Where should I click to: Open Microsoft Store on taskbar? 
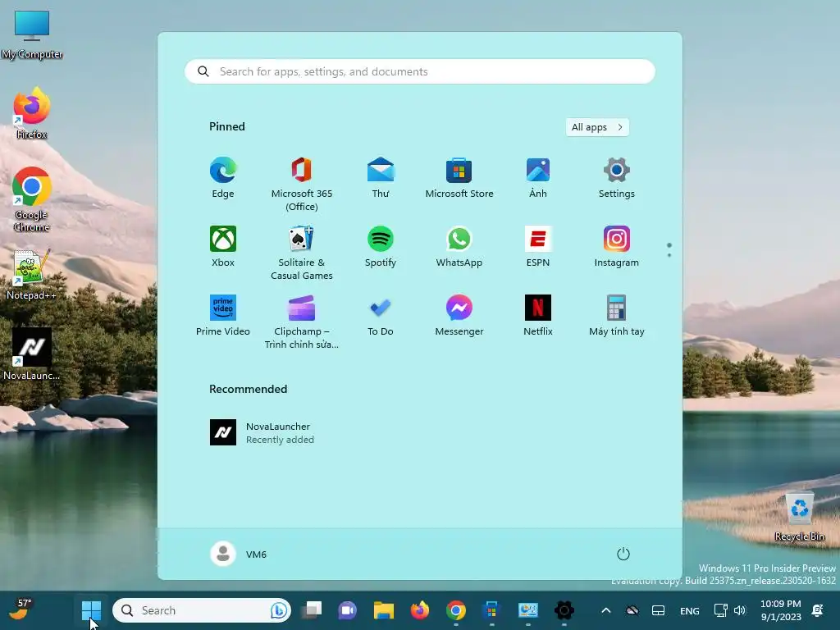(x=492, y=610)
